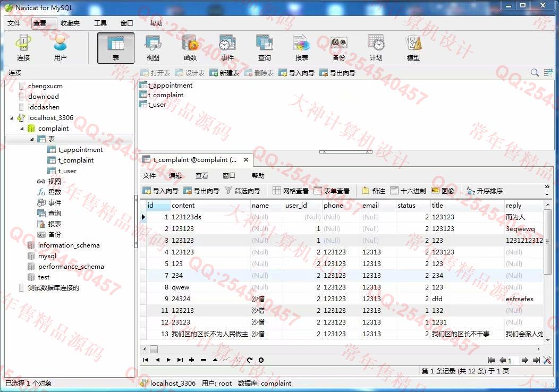Go to first record navigation button
This screenshot has width=559, height=392.
point(146,360)
